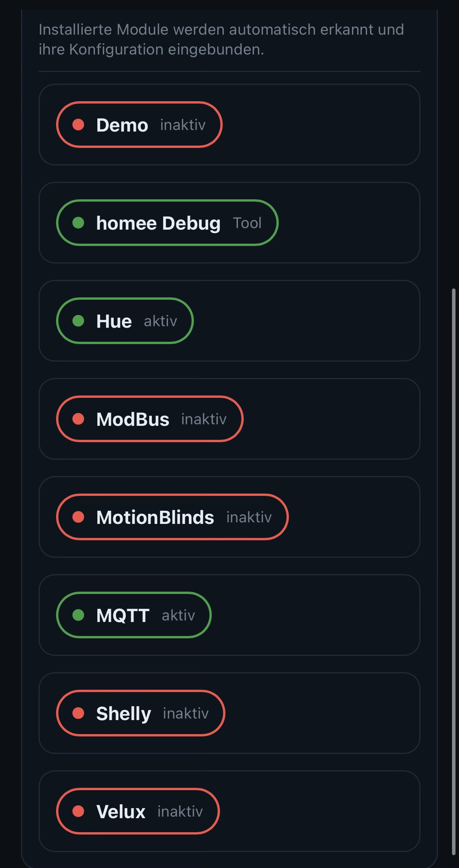Select the Hue module name
Viewport: 459px width, 868px height.
(x=114, y=321)
